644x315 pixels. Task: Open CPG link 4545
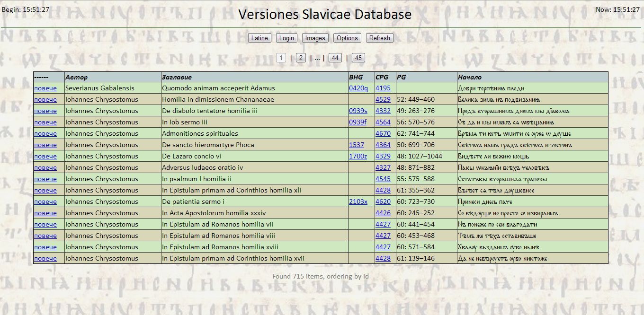click(383, 179)
